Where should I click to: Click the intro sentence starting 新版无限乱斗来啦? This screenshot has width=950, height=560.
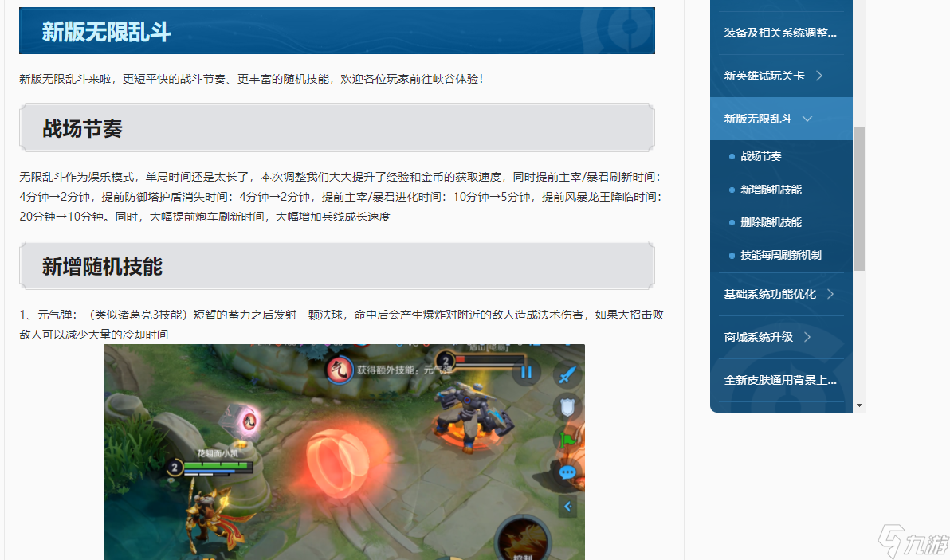coord(251,79)
